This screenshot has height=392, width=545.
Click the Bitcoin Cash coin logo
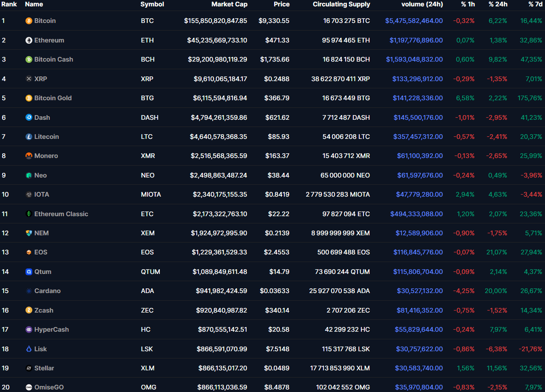point(29,59)
